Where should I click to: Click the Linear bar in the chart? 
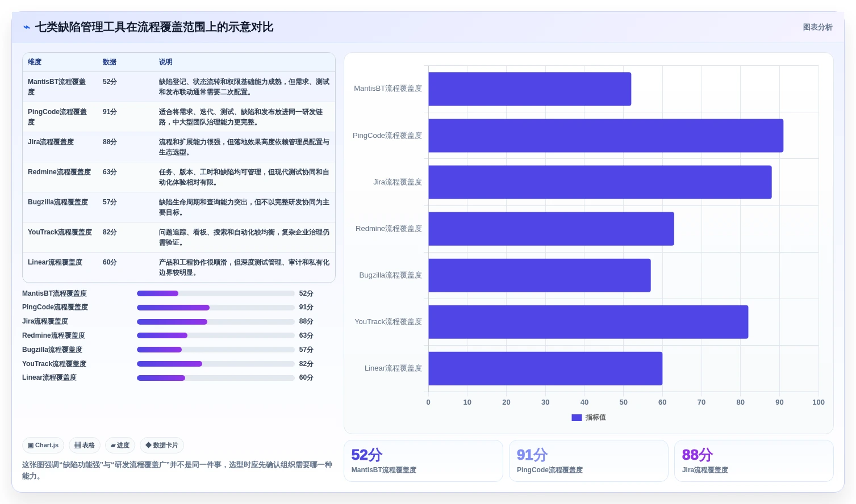[x=545, y=368]
